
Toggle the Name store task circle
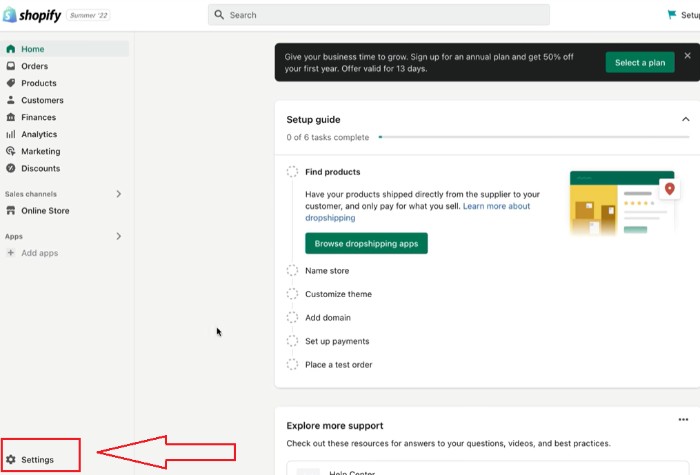292,271
